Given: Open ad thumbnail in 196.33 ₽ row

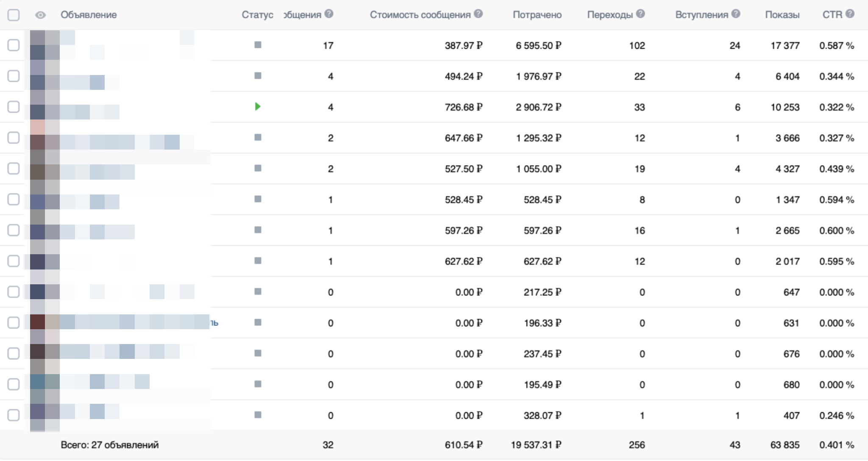Looking at the screenshot, I should click(x=45, y=322).
